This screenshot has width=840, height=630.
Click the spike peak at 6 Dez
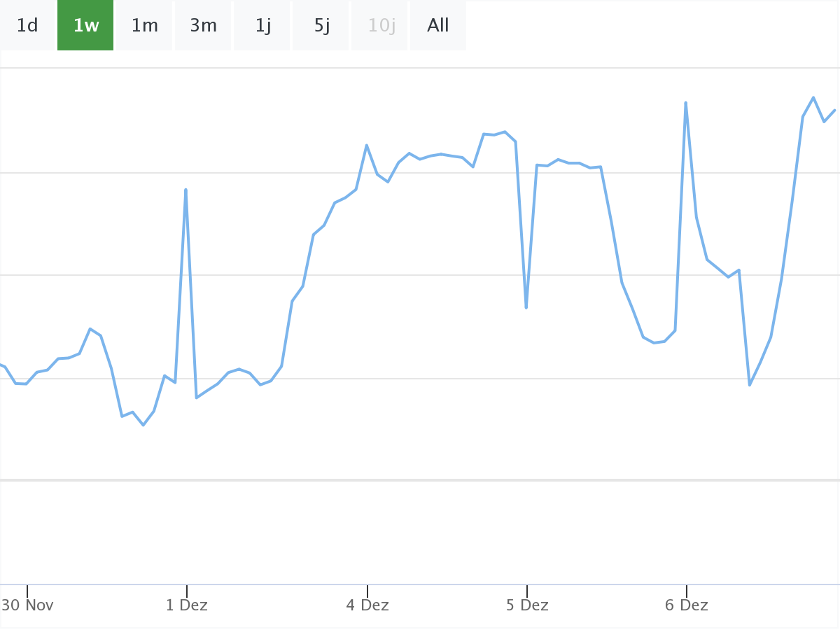point(685,103)
